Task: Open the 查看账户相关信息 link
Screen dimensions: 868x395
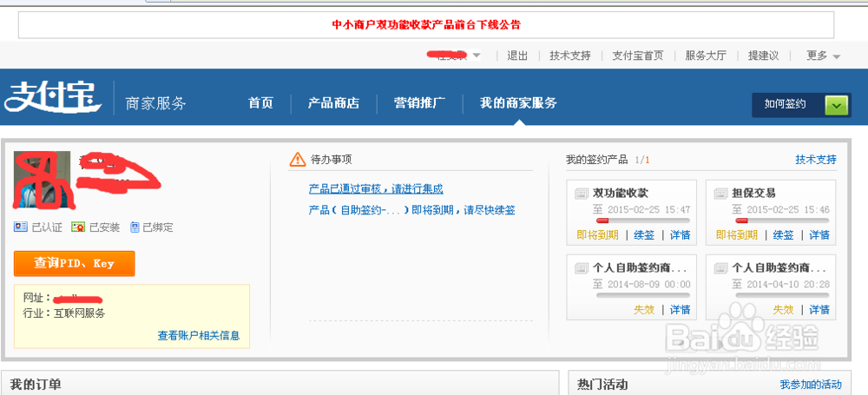Action: 199,335
